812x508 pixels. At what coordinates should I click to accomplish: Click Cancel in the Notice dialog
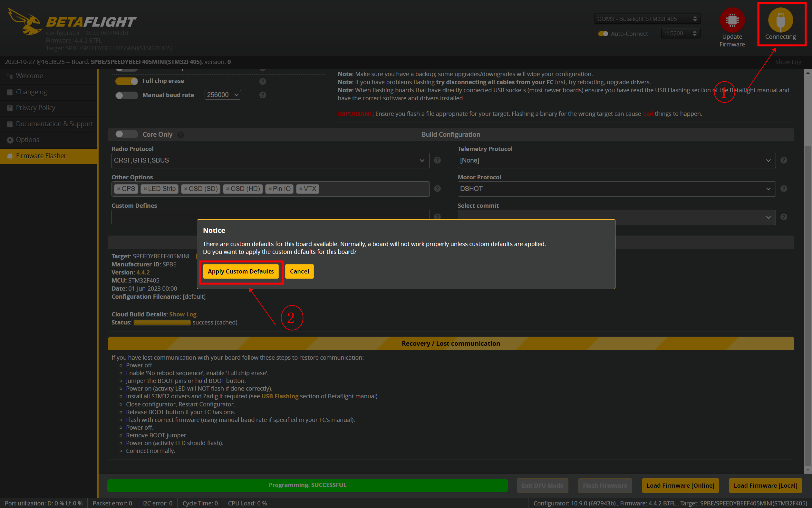[x=299, y=272]
